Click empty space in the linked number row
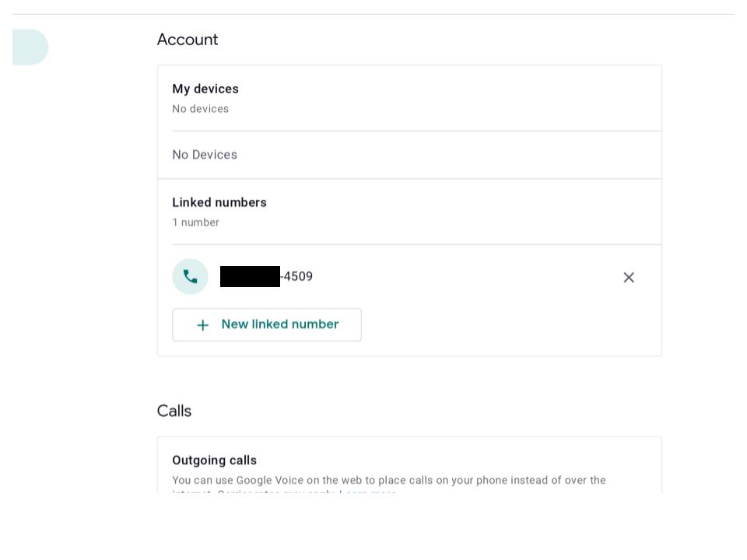This screenshot has width=747, height=560. (467, 277)
